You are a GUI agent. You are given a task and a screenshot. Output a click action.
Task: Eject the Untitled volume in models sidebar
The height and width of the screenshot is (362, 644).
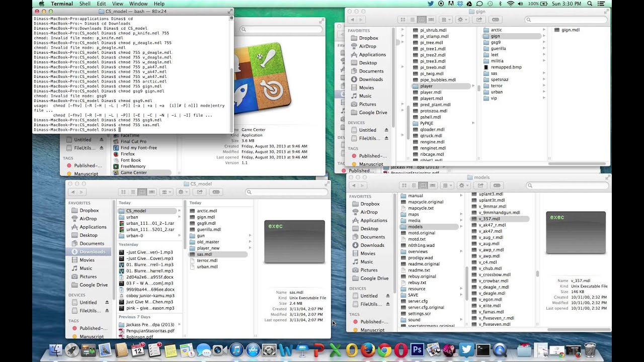(387, 296)
